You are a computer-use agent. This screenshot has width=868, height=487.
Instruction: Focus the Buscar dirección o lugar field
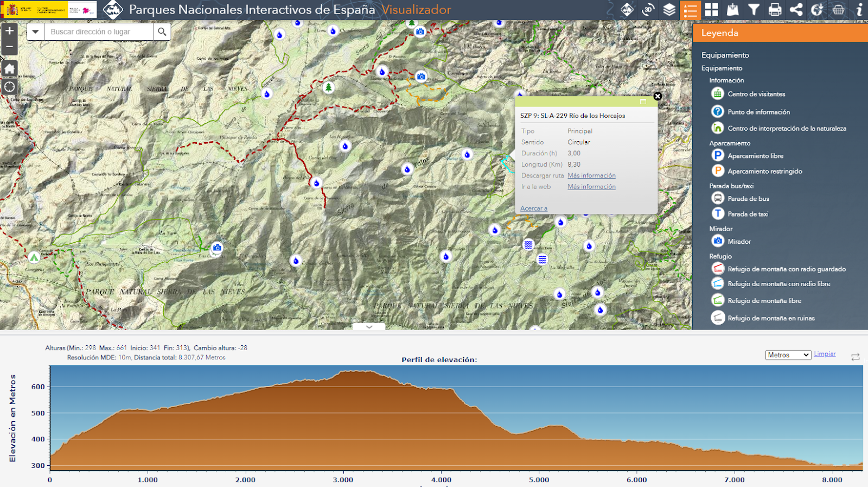[x=99, y=32]
